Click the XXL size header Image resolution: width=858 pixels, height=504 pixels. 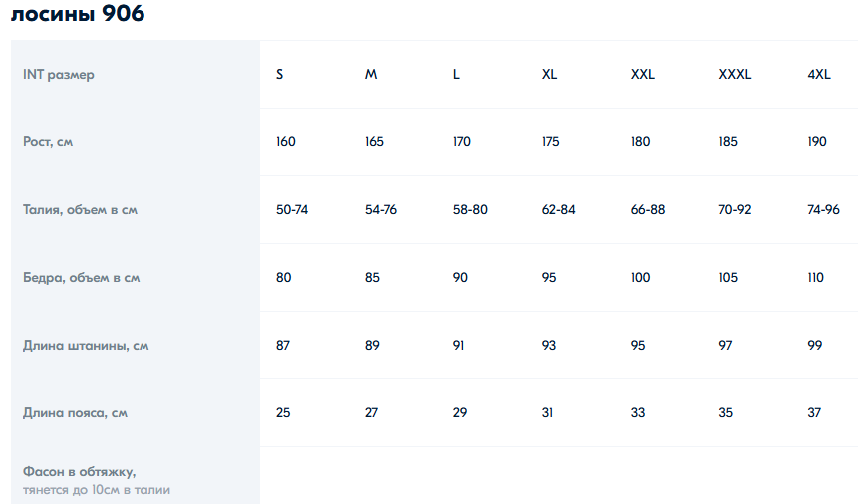tap(643, 74)
